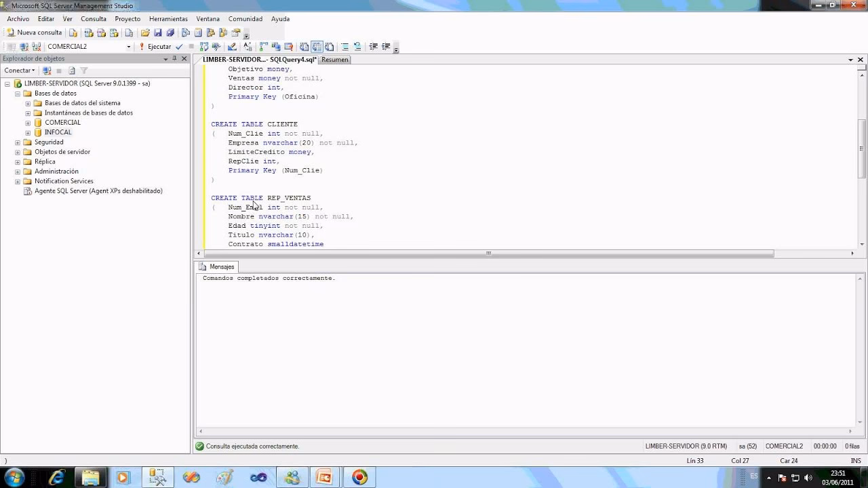The height and width of the screenshot is (488, 868).
Task: Open the Windows Start menu
Action: pyautogui.click(x=15, y=477)
